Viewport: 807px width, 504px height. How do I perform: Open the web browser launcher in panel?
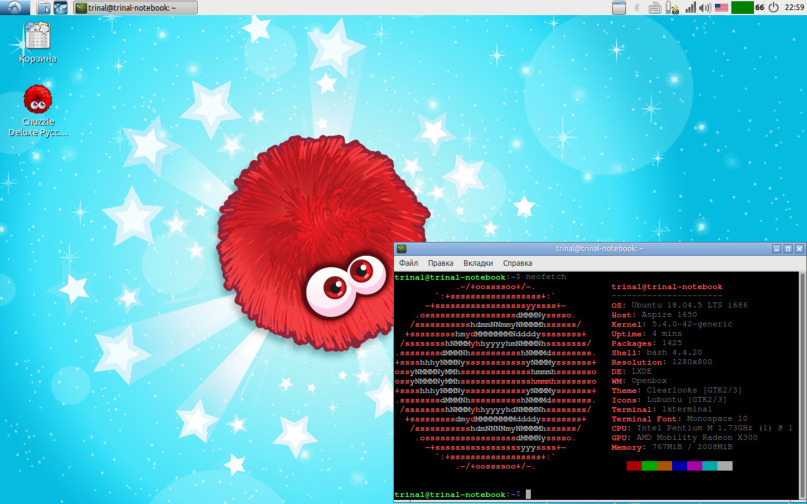click(61, 8)
